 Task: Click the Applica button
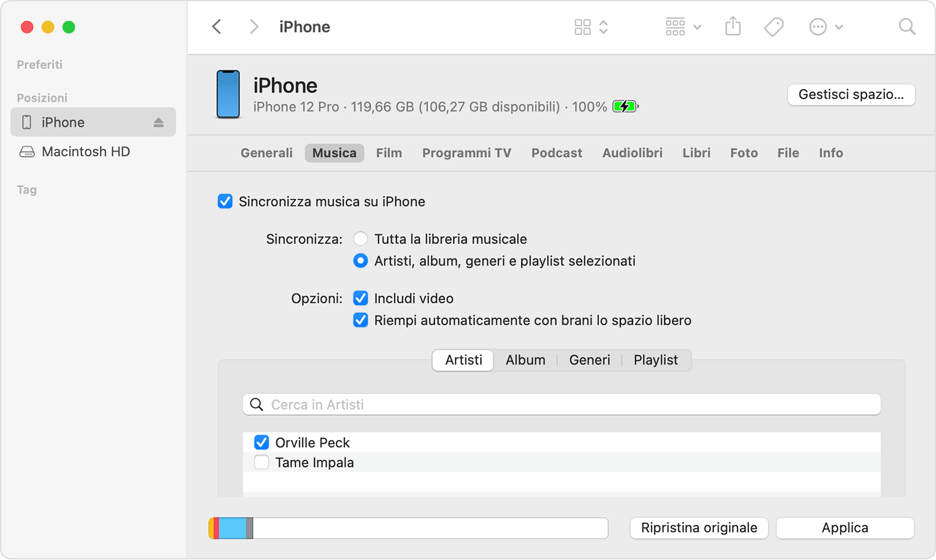pos(845,528)
